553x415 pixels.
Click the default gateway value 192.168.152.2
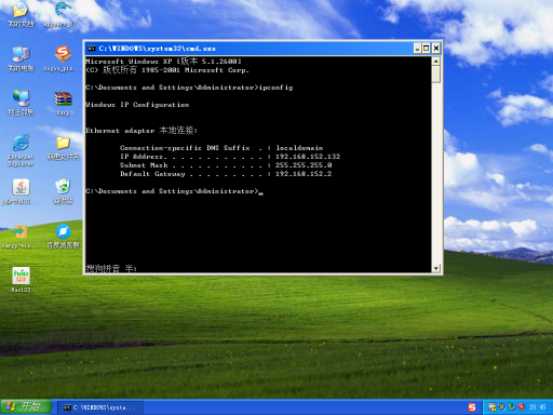point(303,173)
